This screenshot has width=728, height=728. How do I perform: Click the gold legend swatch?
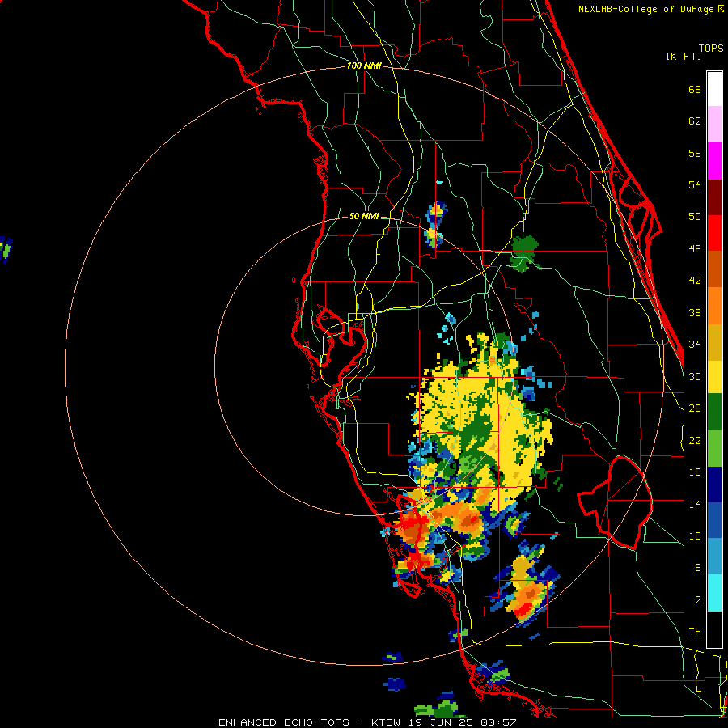tap(714, 343)
